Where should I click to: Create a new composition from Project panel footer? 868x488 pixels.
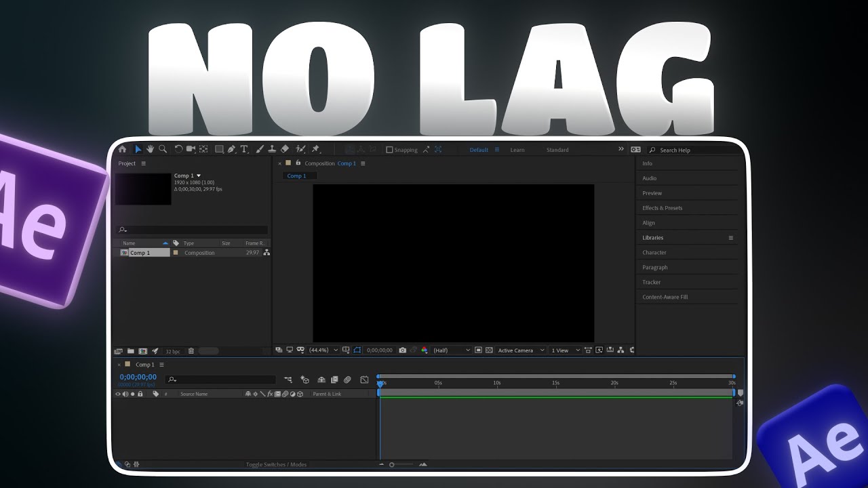142,351
